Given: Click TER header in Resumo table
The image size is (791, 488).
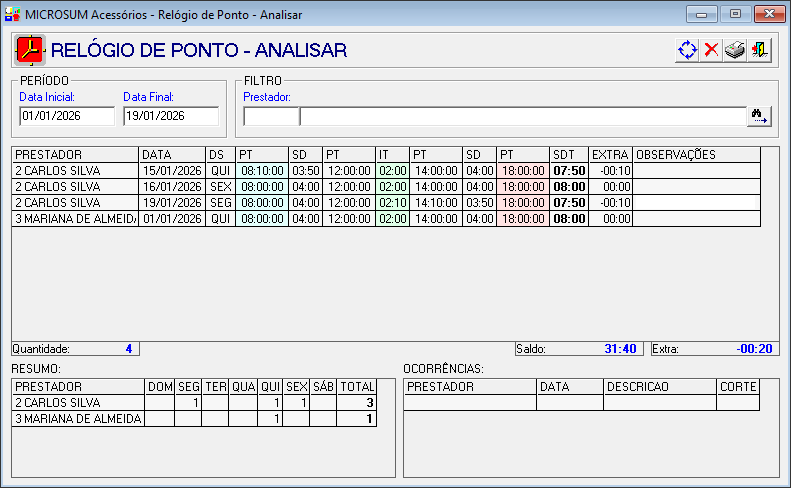Looking at the screenshot, I should [215, 387].
